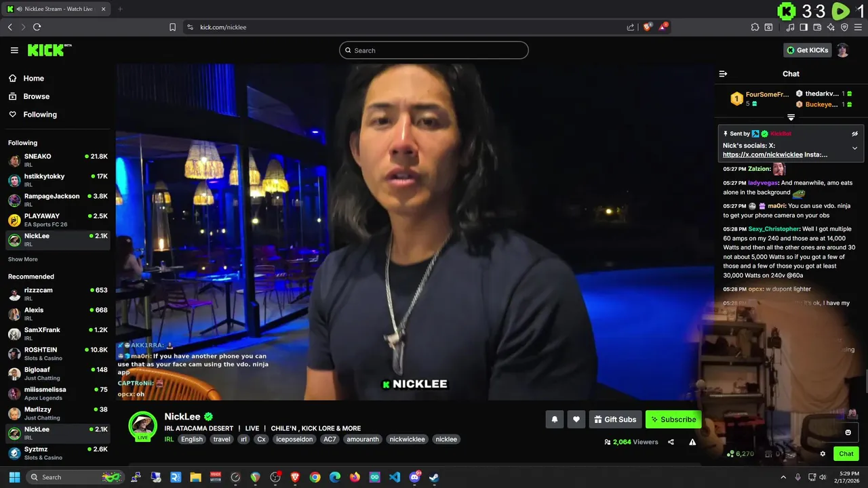Open SNEAKO channel in Following list
The height and width of the screenshot is (488, 868).
[58, 160]
